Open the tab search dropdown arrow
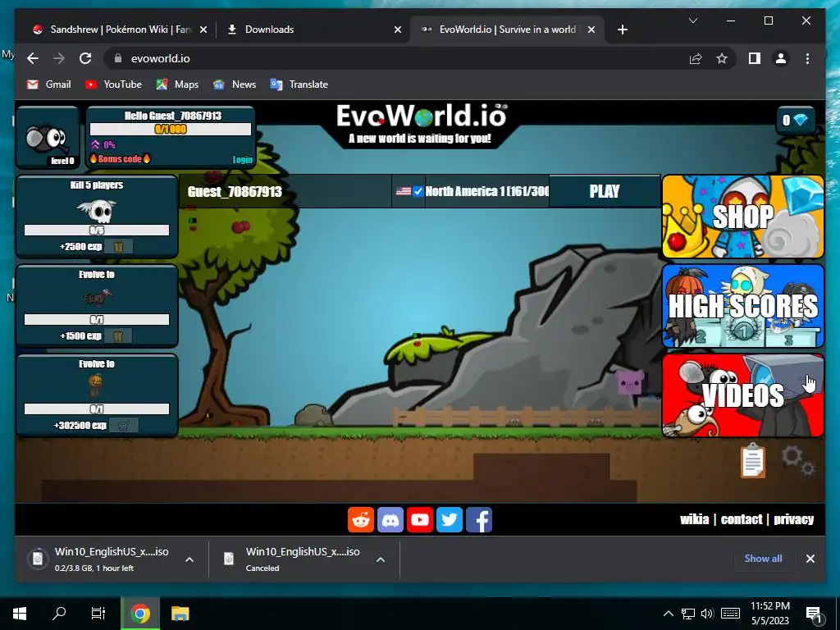This screenshot has height=630, width=840. pyautogui.click(x=692, y=21)
